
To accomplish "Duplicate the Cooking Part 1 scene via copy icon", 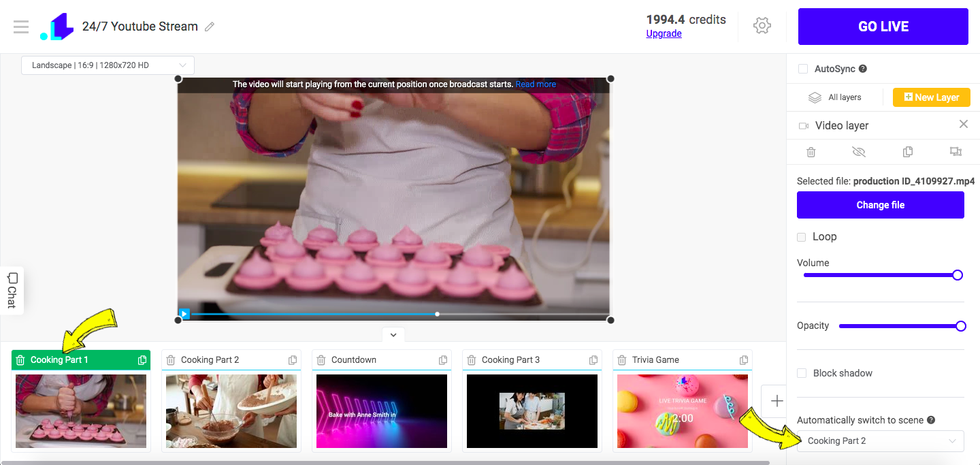I will [x=142, y=359].
